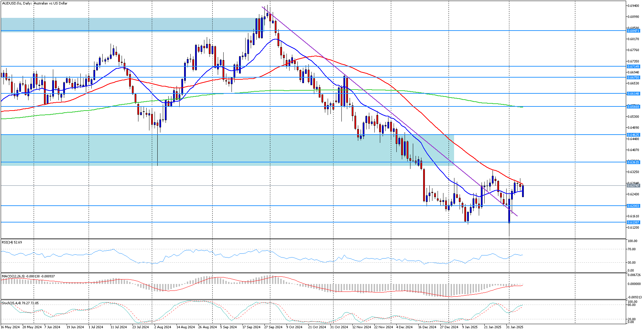Click the 0.68471 horizontal line price label
This screenshot has height=331, width=644.
point(633,31)
